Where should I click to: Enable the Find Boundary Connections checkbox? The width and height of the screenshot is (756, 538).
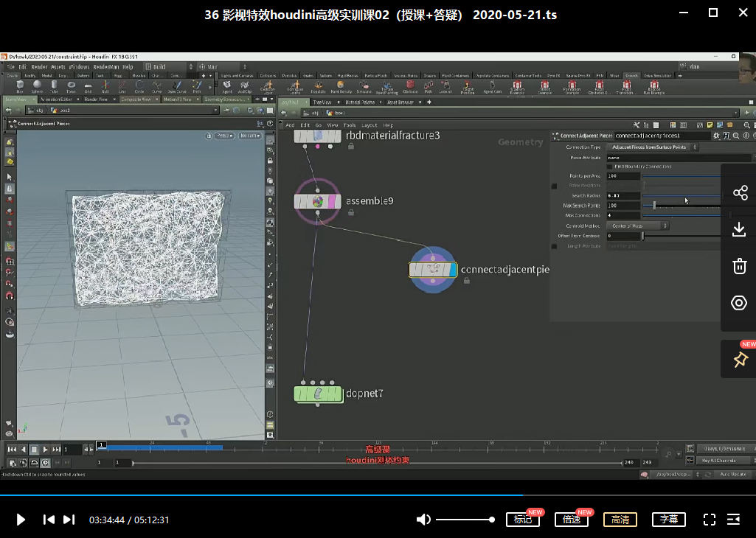click(608, 167)
